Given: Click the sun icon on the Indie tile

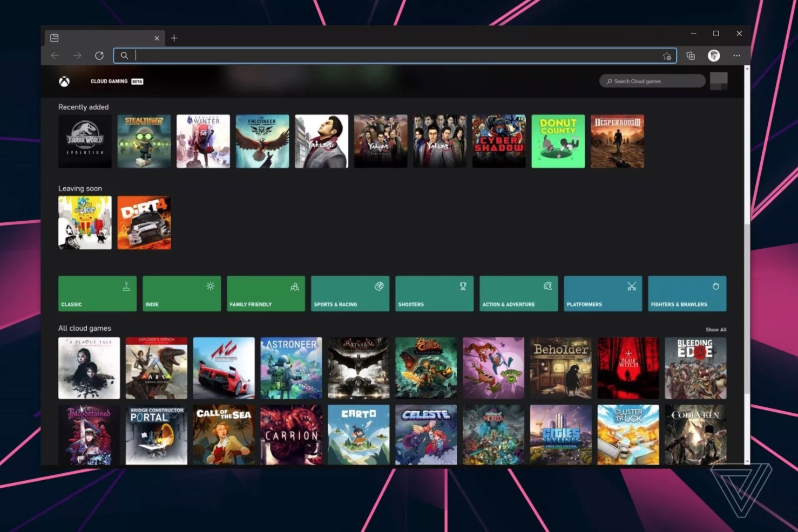Looking at the screenshot, I should pyautogui.click(x=210, y=286).
